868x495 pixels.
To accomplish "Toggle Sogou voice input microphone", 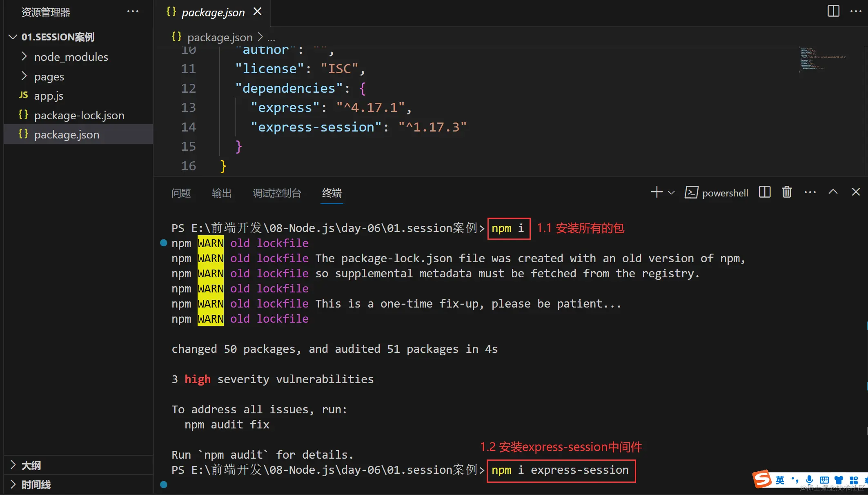I will coord(809,480).
